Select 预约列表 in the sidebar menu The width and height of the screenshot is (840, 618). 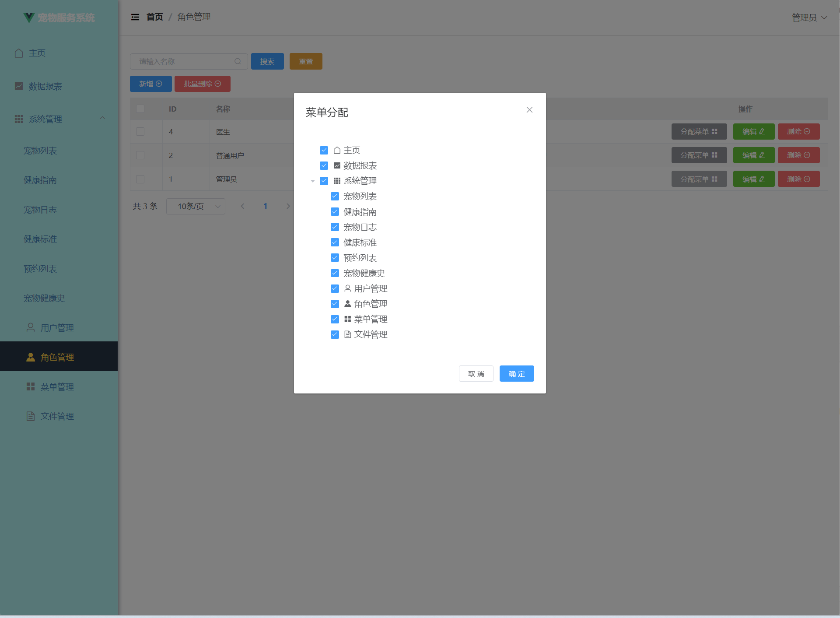click(x=40, y=269)
